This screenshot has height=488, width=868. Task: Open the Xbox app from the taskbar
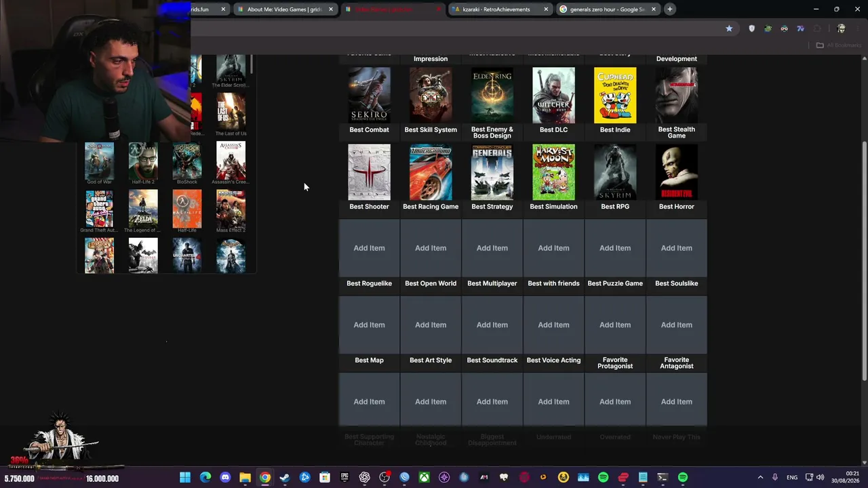pos(424,478)
